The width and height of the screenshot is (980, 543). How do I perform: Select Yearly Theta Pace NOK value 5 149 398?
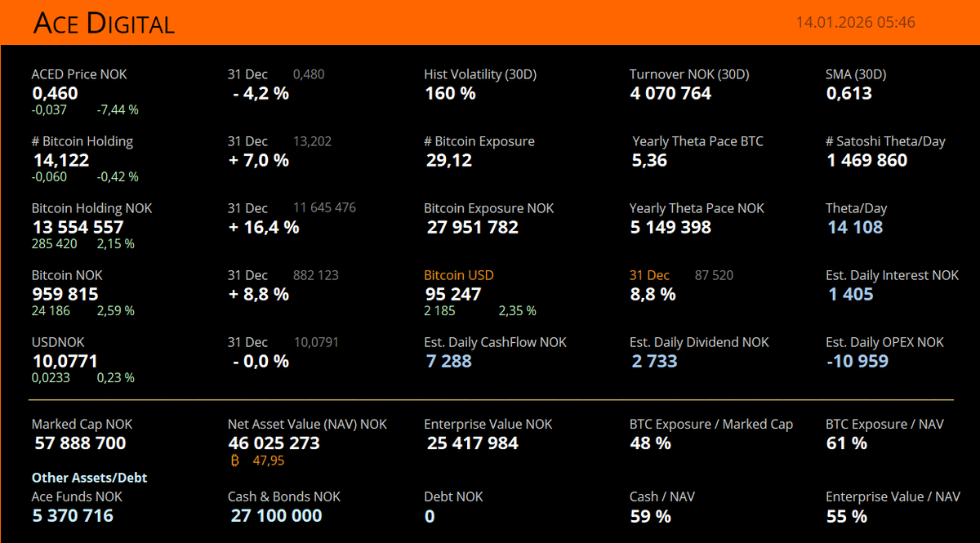click(670, 227)
